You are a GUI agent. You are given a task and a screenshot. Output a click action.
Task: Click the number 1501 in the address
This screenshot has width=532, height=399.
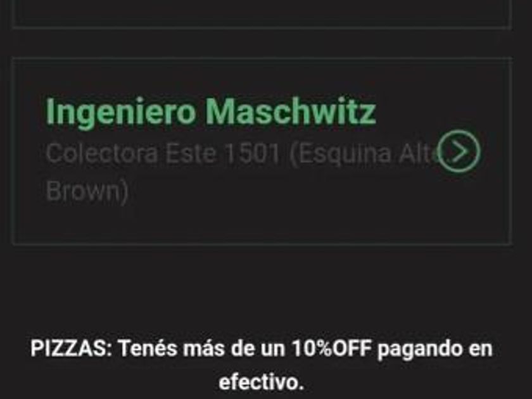[252, 153]
